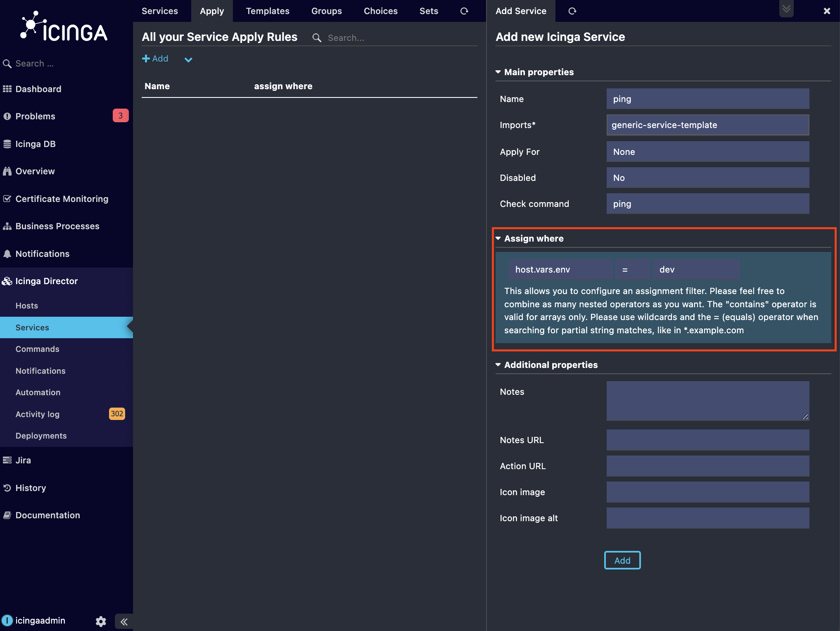Screen dimensions: 840x631
Task: Click the Icinga Director cubes icon
Action: tap(7, 281)
